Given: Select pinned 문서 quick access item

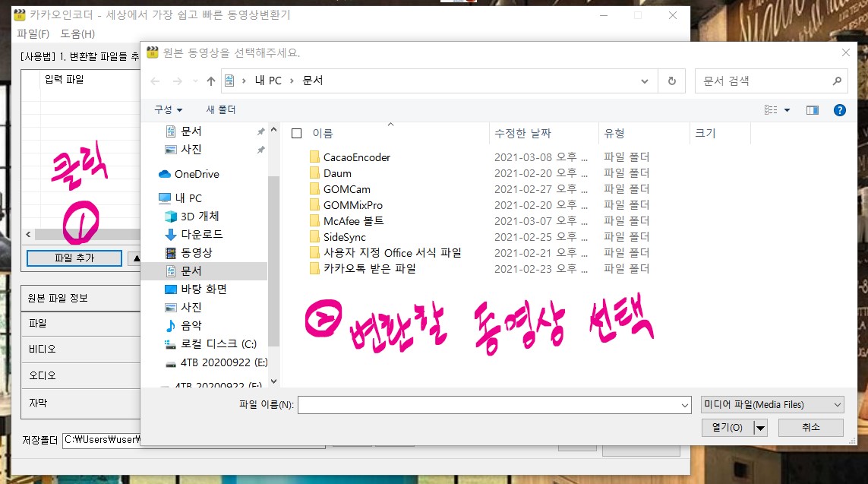Looking at the screenshot, I should (x=191, y=131).
